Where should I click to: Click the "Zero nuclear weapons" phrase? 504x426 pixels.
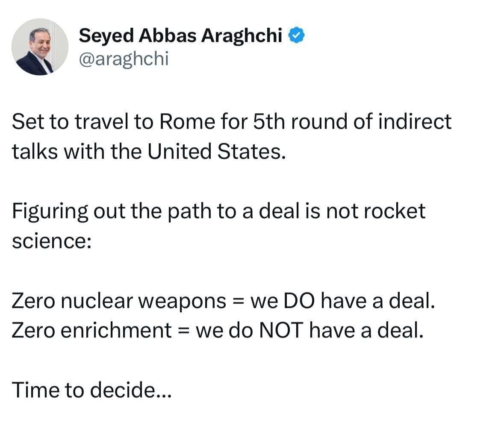(x=119, y=301)
